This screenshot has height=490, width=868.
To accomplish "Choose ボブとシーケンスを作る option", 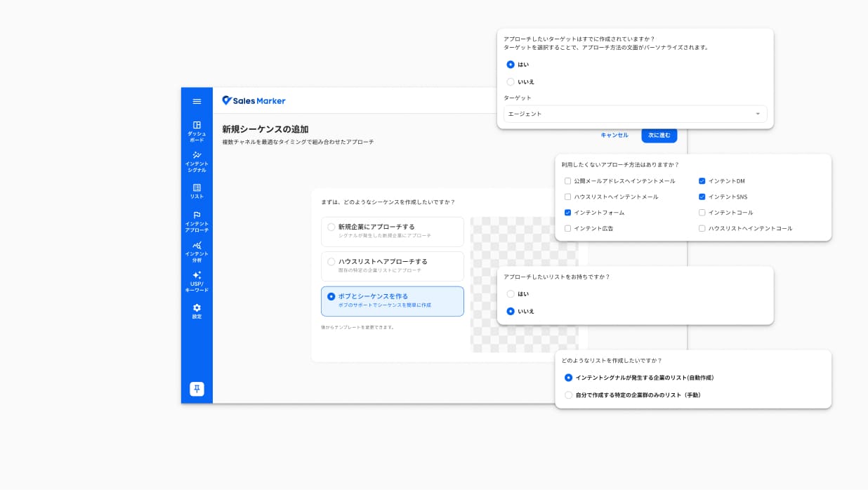I will point(392,301).
